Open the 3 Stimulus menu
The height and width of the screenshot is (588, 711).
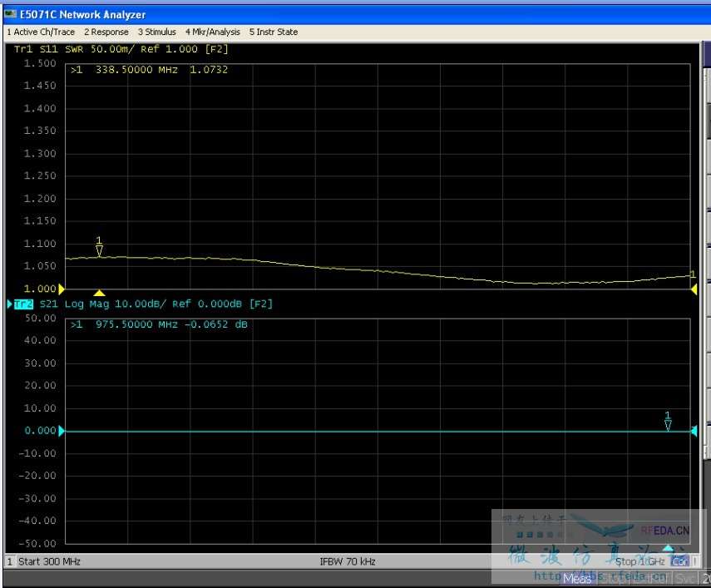pos(157,32)
